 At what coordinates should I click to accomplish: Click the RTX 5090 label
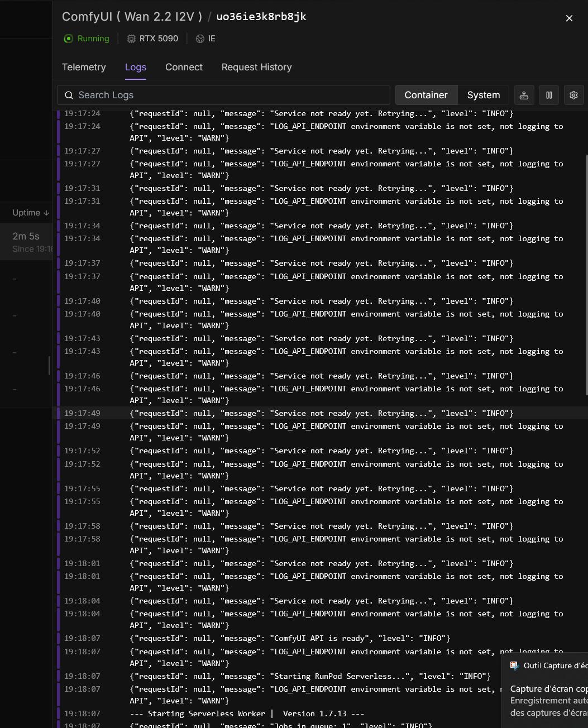pos(159,39)
